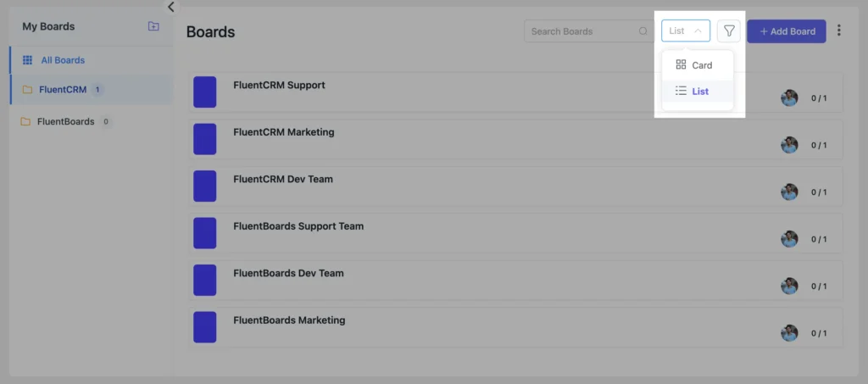Viewport: 868px width, 384px height.
Task: Click the FluentCRM folder icon
Action: pyautogui.click(x=27, y=90)
